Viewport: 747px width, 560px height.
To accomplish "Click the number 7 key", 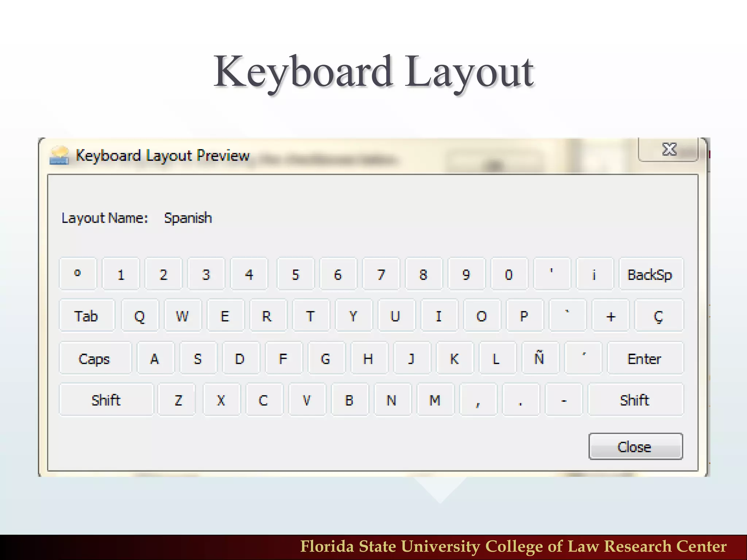I will tap(381, 274).
